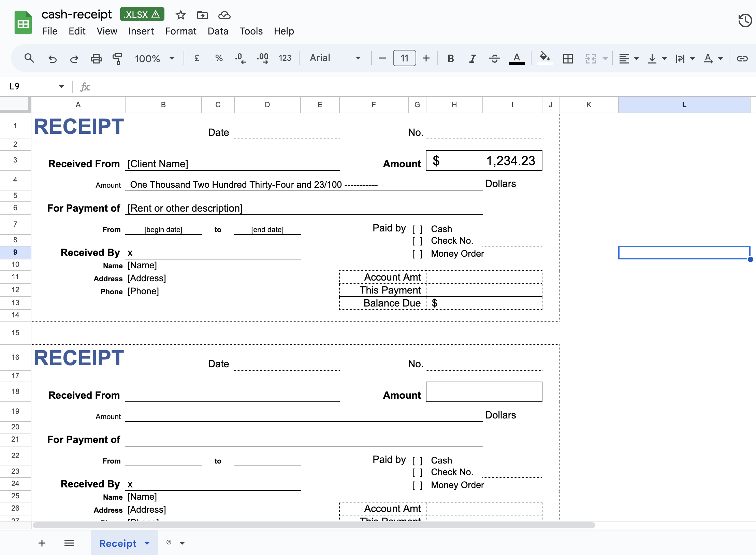Open the Data menu
Image resolution: width=756 pixels, height=555 pixels.
coord(218,31)
